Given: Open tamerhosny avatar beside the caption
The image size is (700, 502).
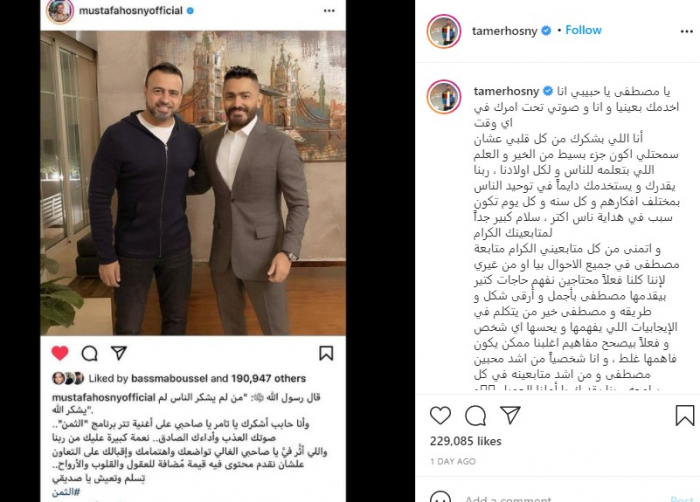Looking at the screenshot, I should [x=444, y=97].
